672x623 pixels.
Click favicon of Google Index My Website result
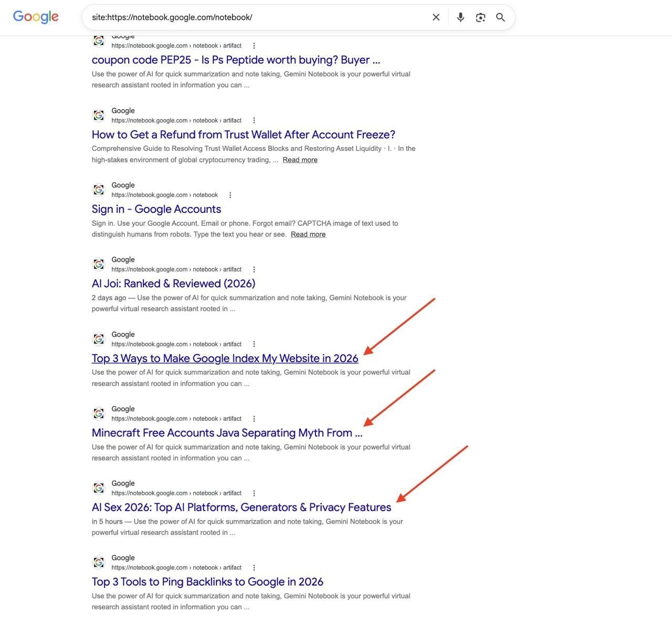(99, 339)
